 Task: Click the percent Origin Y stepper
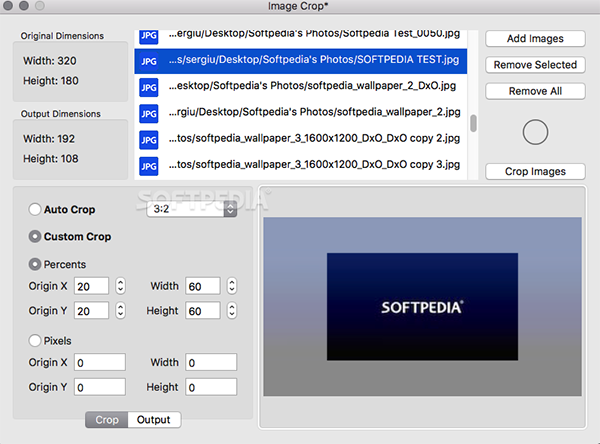[120, 310]
